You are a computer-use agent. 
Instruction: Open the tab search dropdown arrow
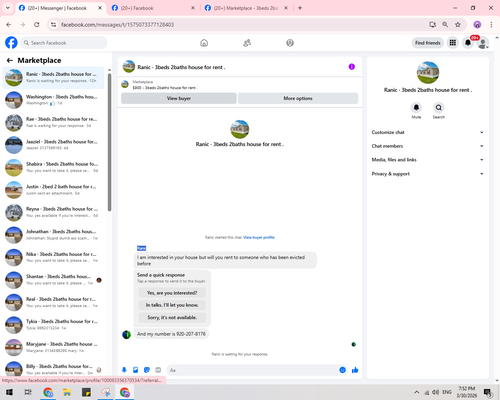coord(8,8)
